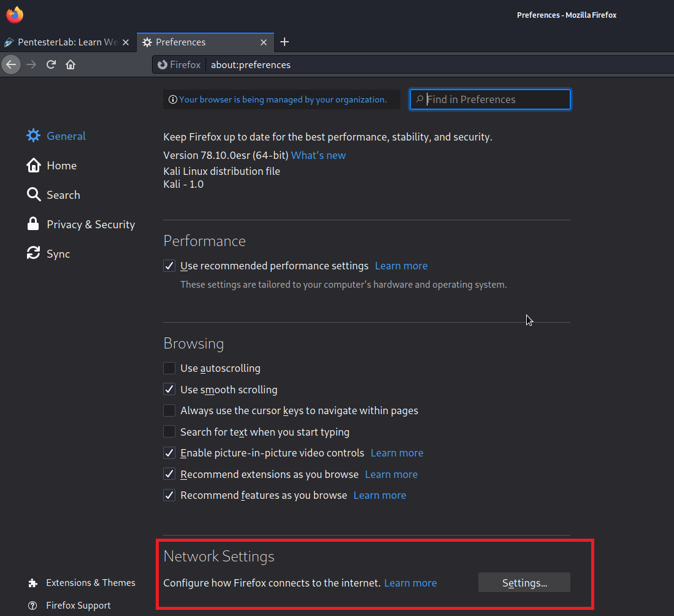Click the Privacy & Security lock icon
Screen dimensions: 674x616
point(33,224)
